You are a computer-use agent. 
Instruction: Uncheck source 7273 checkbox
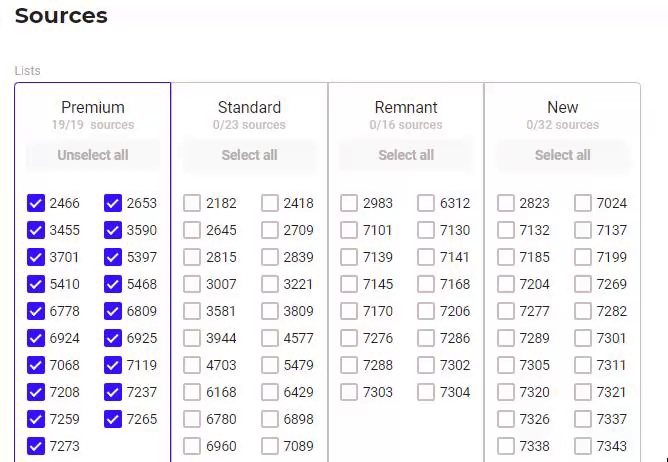pyautogui.click(x=36, y=446)
